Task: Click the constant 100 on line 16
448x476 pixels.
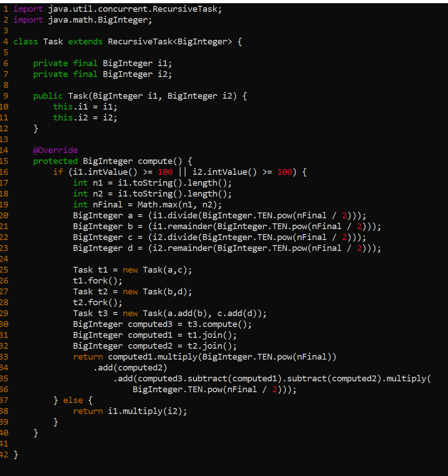Action: [x=165, y=172]
